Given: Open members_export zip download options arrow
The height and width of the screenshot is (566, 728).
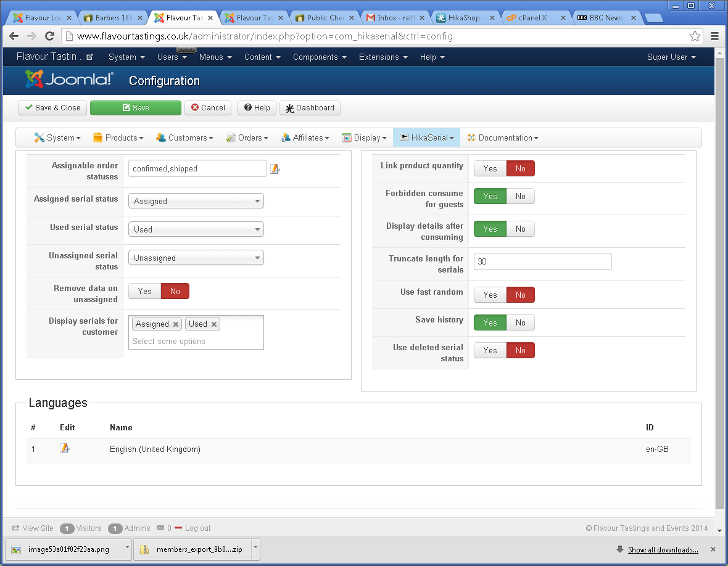Looking at the screenshot, I should tap(255, 549).
